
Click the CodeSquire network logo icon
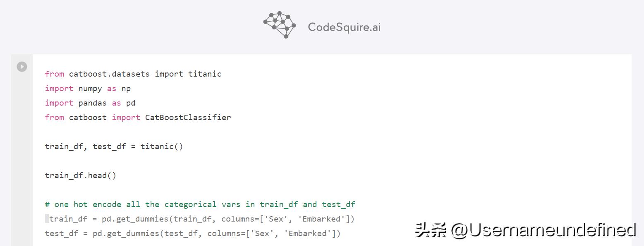280,25
